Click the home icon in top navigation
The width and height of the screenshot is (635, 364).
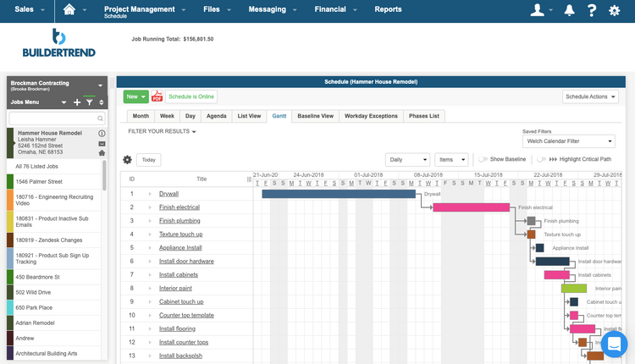coord(69,10)
